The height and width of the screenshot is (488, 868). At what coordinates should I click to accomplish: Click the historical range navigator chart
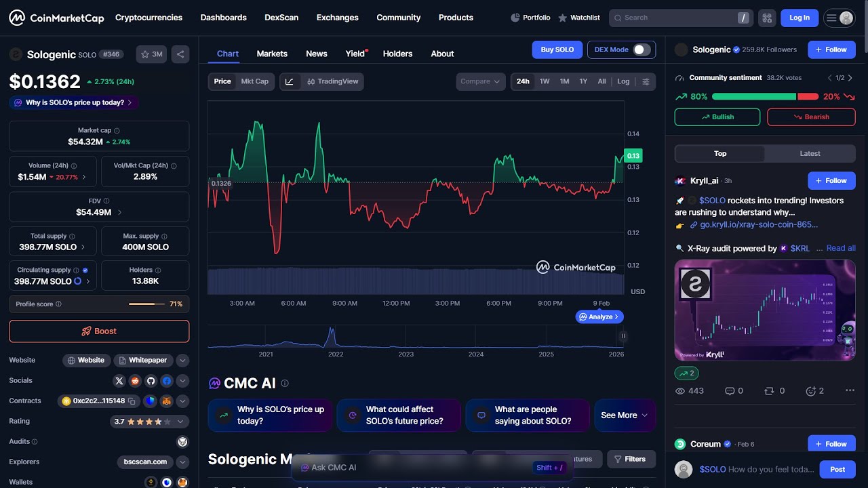click(415, 337)
